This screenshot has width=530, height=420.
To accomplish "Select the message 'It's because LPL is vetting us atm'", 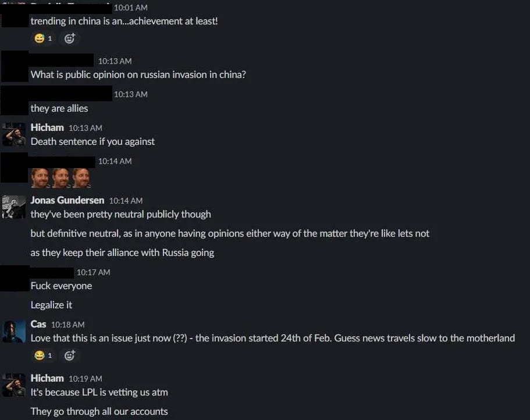I will pos(99,392).
